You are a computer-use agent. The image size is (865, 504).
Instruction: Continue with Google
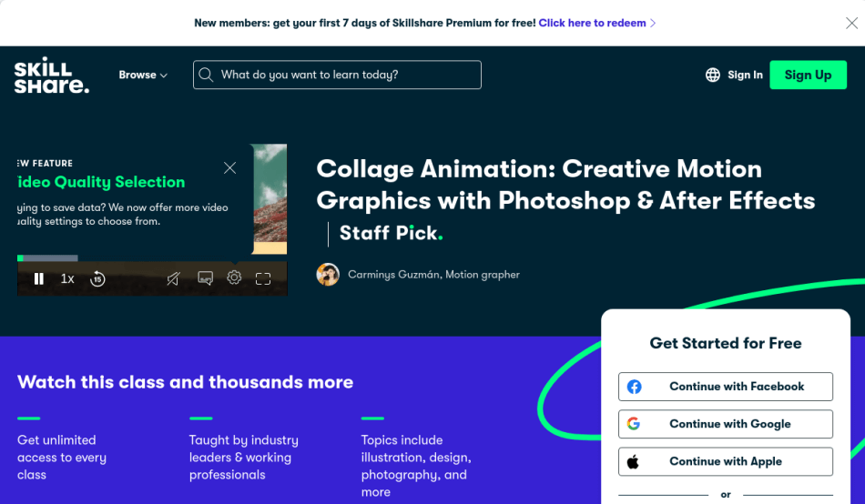tap(726, 424)
